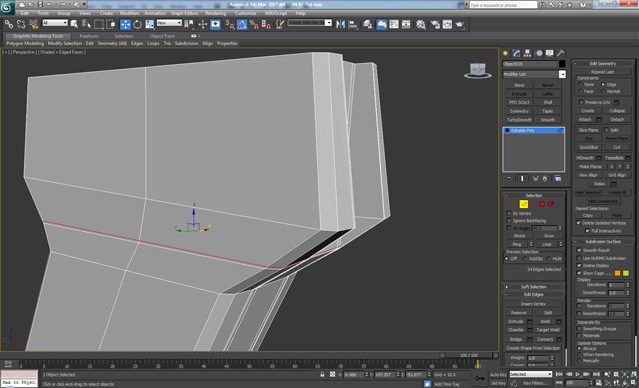Switch to the Freeform ribbon tab
The image size is (639, 388).
(x=89, y=36)
